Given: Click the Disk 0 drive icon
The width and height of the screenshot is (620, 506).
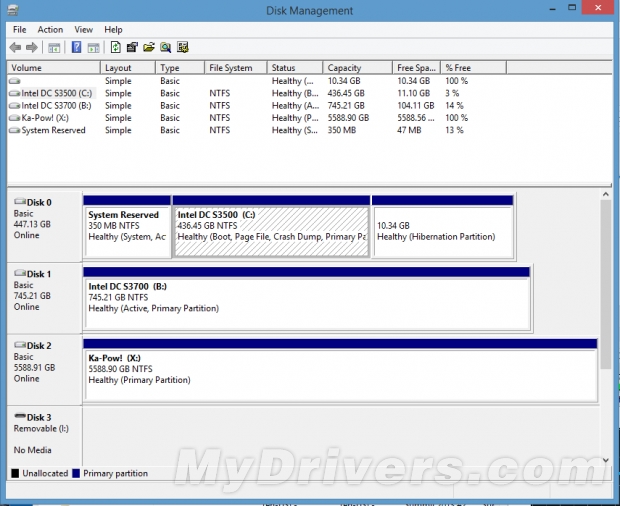Looking at the screenshot, I should [20, 202].
